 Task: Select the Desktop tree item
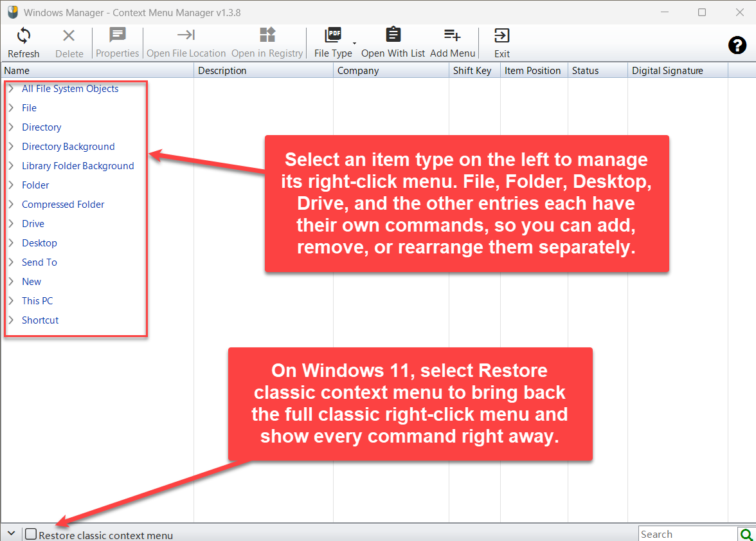pos(39,243)
